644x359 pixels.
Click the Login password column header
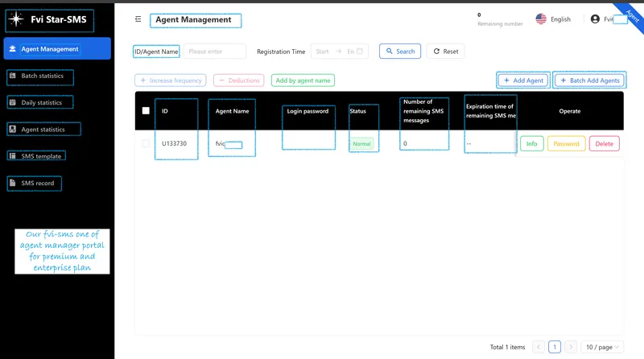pyautogui.click(x=308, y=111)
